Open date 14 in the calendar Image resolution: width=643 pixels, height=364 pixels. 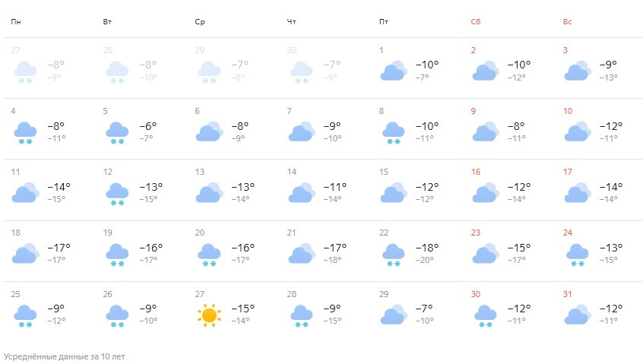point(292,172)
